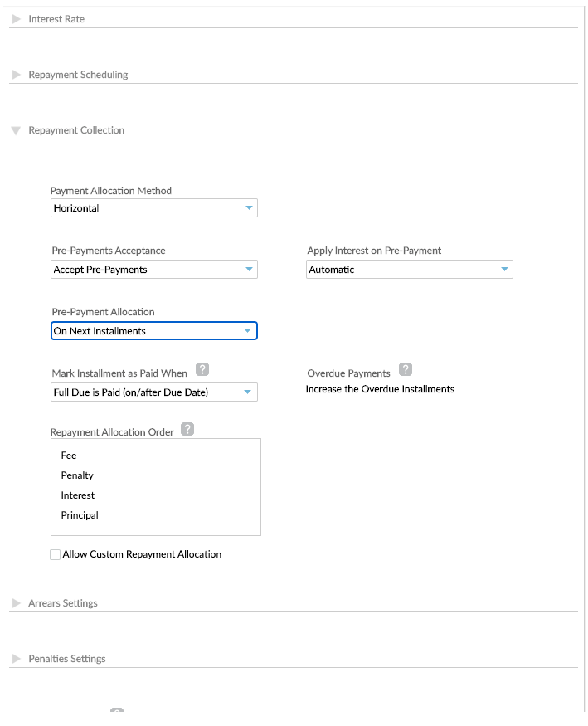588x726 pixels.
Task: Select Fee in the Repayment Allocation Order list
Action: tap(69, 455)
